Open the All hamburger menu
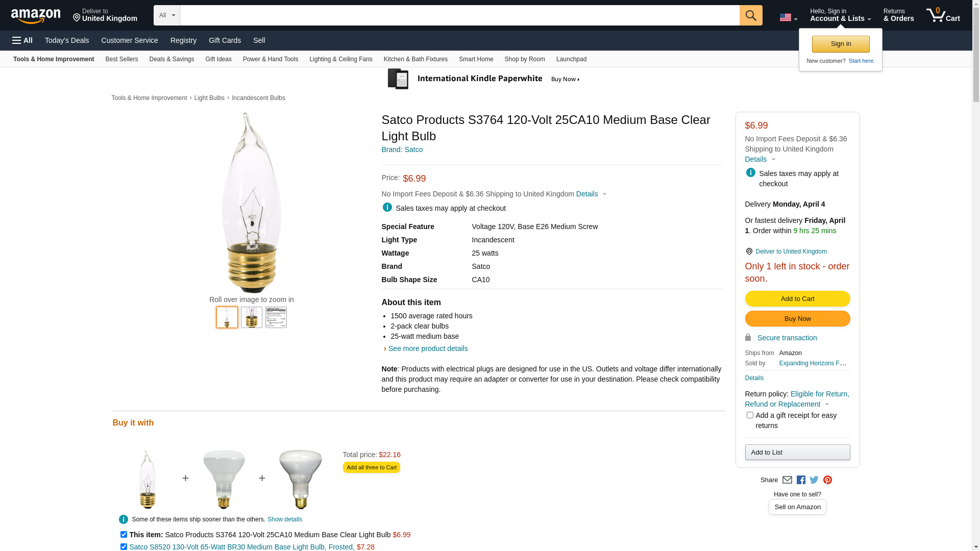 click(x=22, y=40)
